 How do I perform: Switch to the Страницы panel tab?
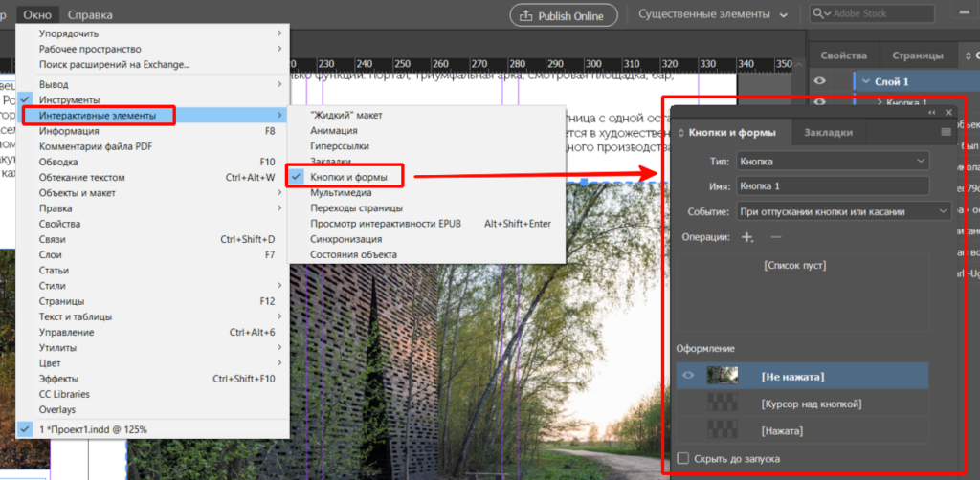point(917,55)
